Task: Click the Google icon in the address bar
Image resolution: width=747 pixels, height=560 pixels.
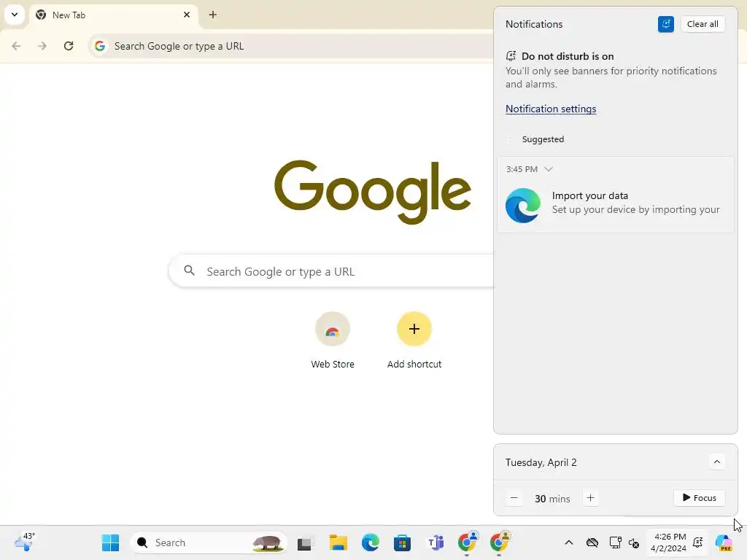Action: [99, 46]
